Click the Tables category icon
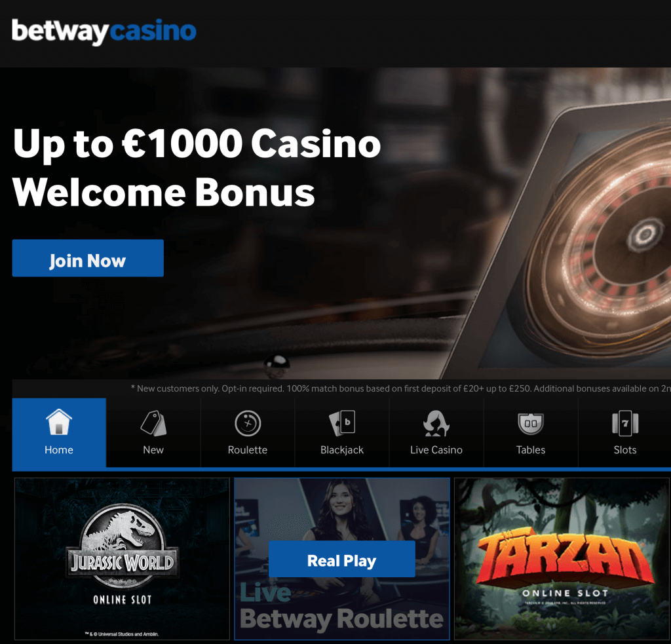 click(x=531, y=424)
